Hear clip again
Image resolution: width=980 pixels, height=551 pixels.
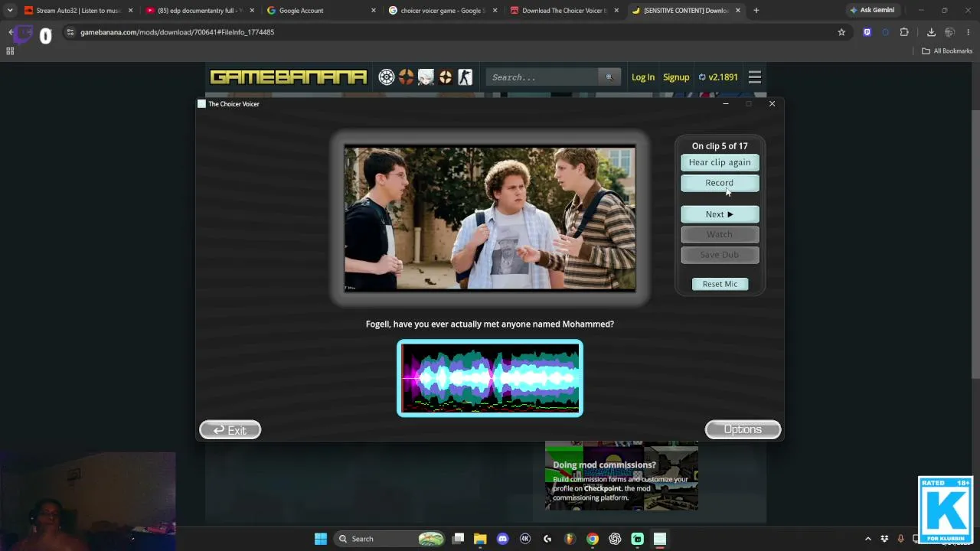[720, 162]
